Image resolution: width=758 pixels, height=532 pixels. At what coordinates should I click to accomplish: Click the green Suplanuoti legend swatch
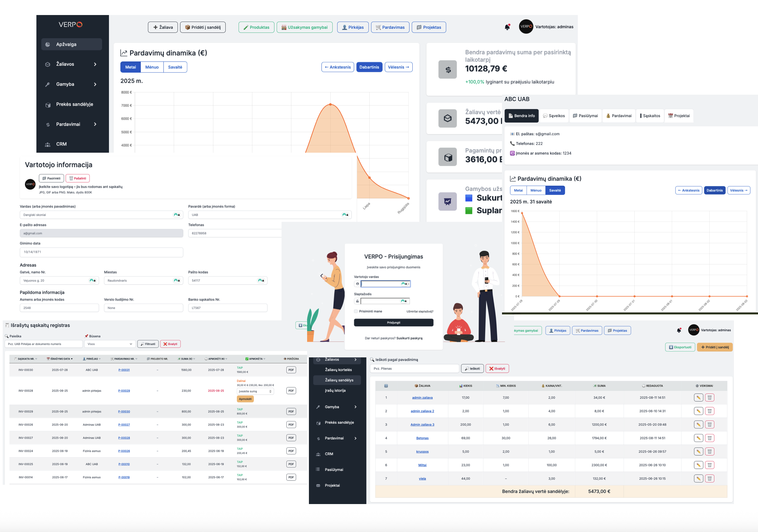click(468, 210)
